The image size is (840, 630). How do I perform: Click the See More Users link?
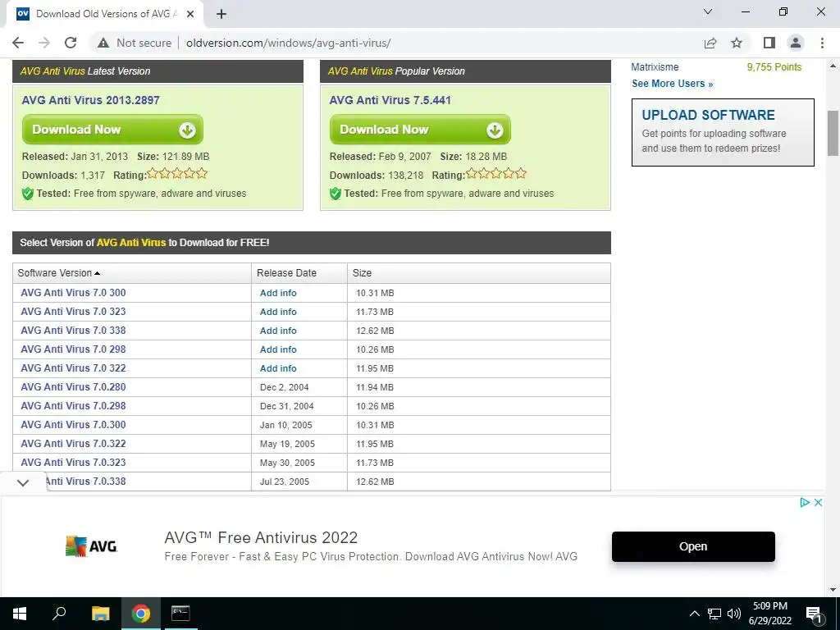[673, 84]
